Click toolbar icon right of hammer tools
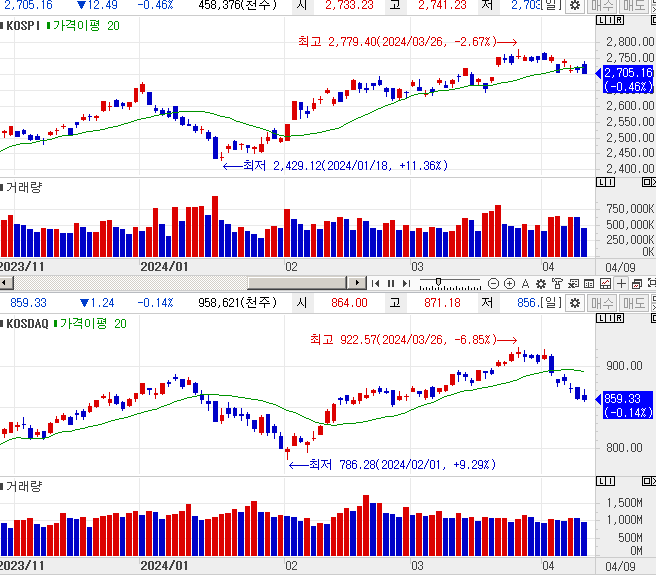The width and height of the screenshot is (656, 575). pos(573,283)
